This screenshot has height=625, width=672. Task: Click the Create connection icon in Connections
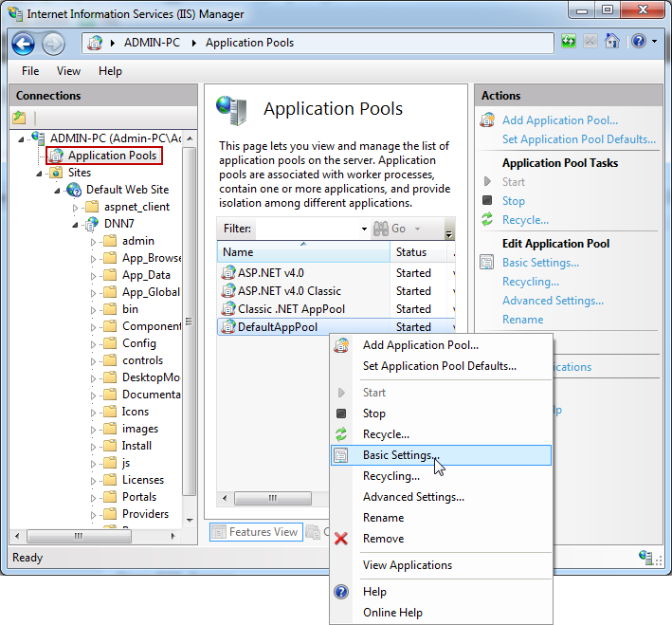[x=19, y=117]
